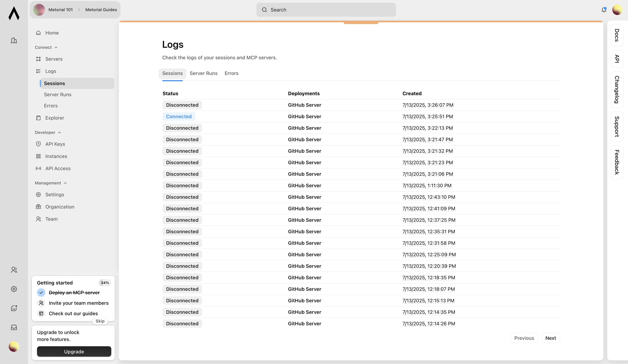Click the Metorial logo icon
This screenshot has height=364, width=628.
point(14,13)
